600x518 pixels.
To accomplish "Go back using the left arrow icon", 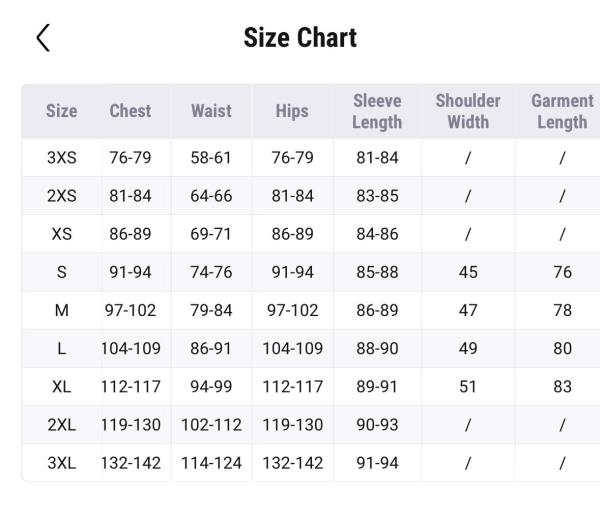I will click(42, 38).
